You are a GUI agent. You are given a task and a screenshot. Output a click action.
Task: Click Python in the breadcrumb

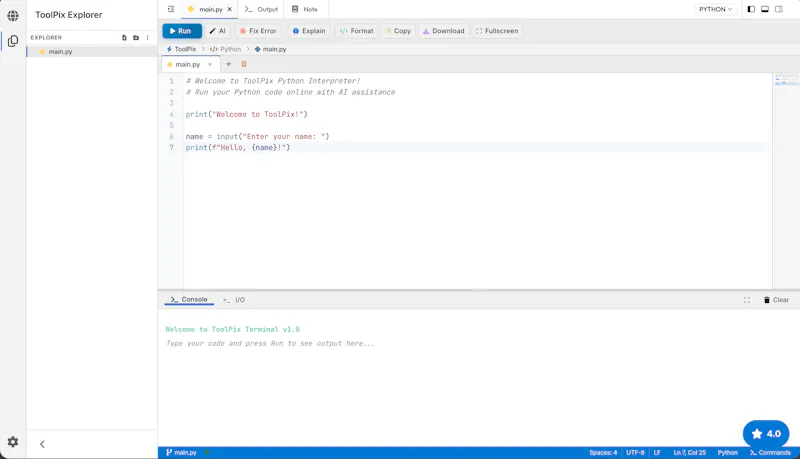coord(226,49)
